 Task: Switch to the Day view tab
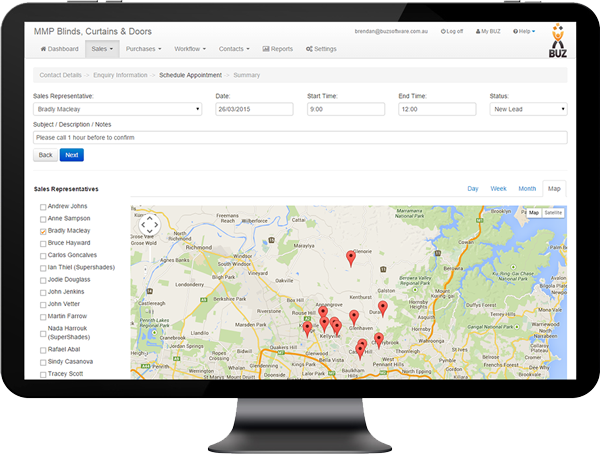(x=473, y=189)
